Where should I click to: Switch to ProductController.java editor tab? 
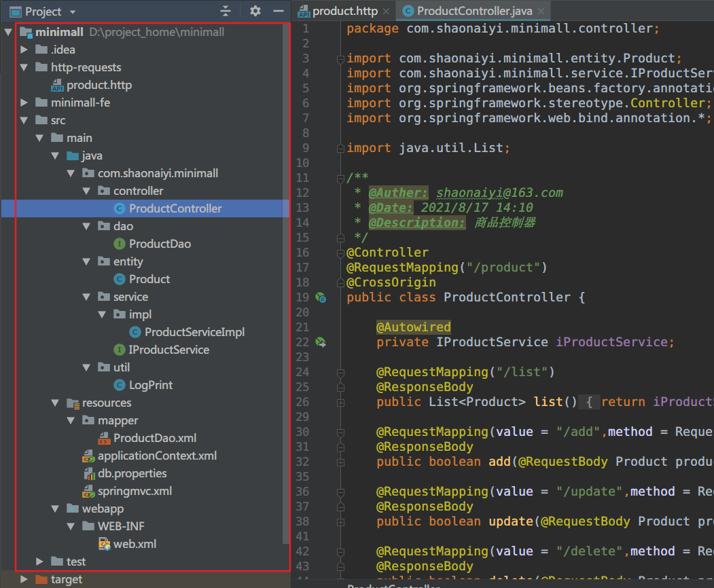(x=474, y=11)
